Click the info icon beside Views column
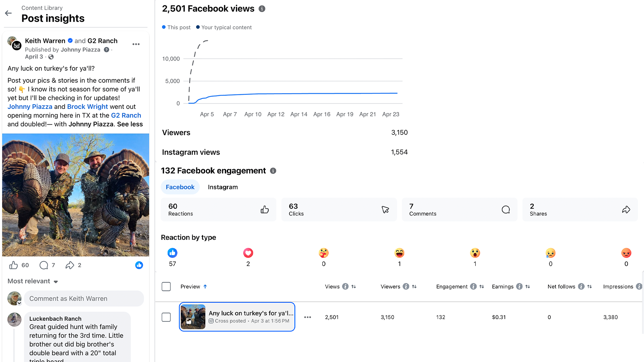The image size is (644, 362). [345, 287]
